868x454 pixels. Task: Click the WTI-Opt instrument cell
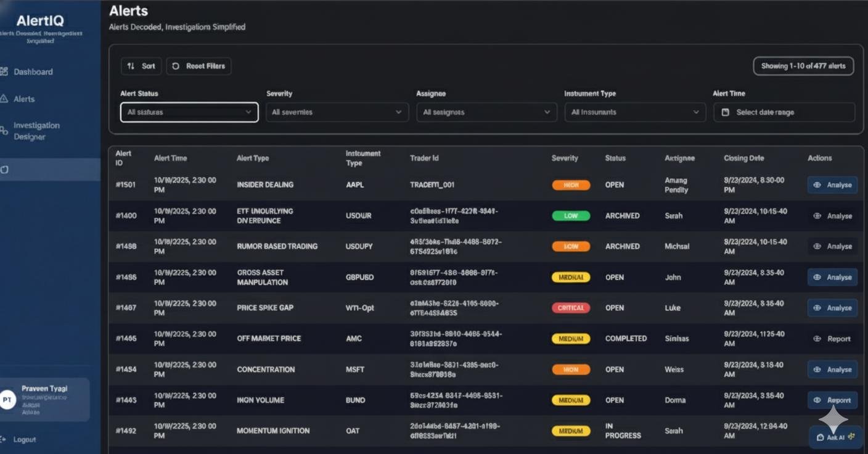click(360, 308)
